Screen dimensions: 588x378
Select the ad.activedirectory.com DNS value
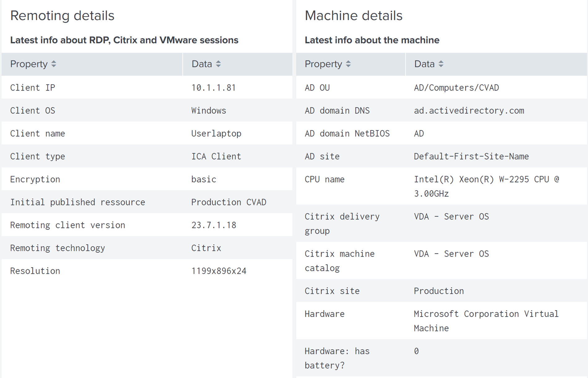pos(469,111)
